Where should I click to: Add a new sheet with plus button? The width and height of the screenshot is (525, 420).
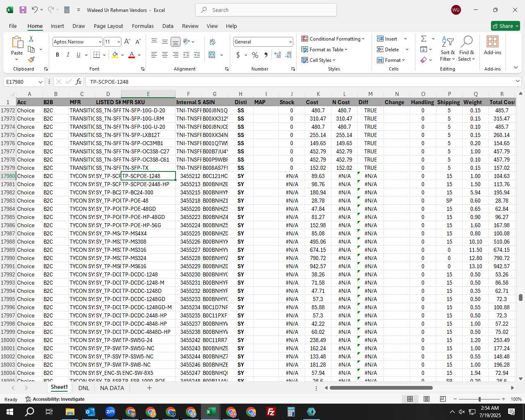coord(149,388)
